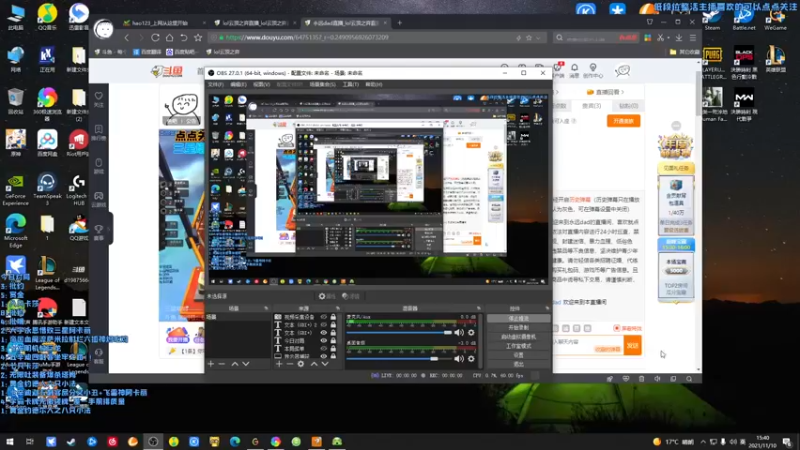The height and width of the screenshot is (450, 800).
Task: Toggle visibility of 视频采集设备 source
Action: [323, 317]
